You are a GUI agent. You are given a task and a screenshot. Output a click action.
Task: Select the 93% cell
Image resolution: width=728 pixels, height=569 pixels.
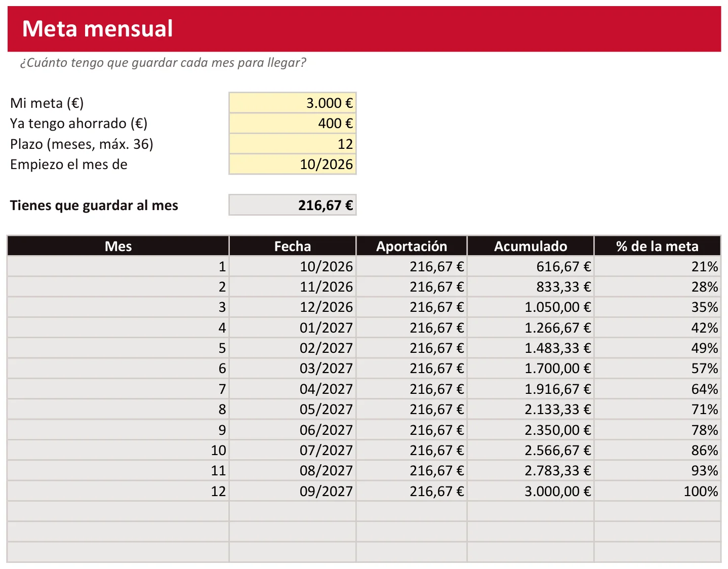[x=657, y=470]
